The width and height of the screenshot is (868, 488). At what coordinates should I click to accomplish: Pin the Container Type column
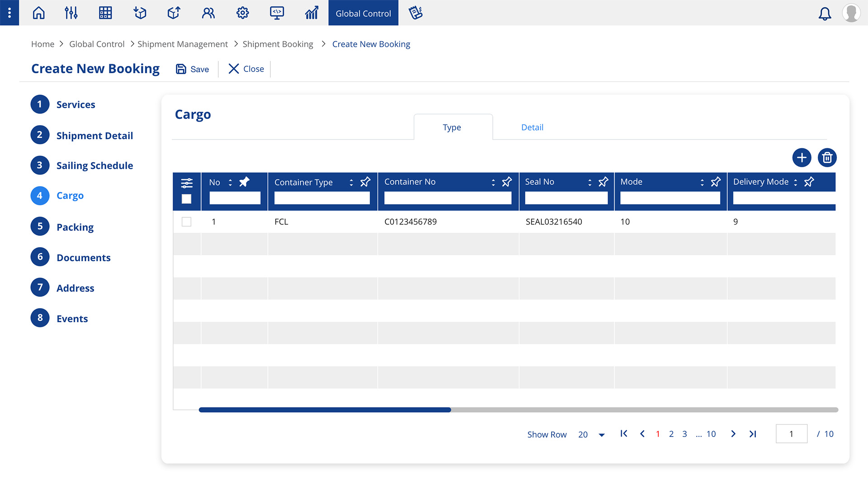[365, 182]
